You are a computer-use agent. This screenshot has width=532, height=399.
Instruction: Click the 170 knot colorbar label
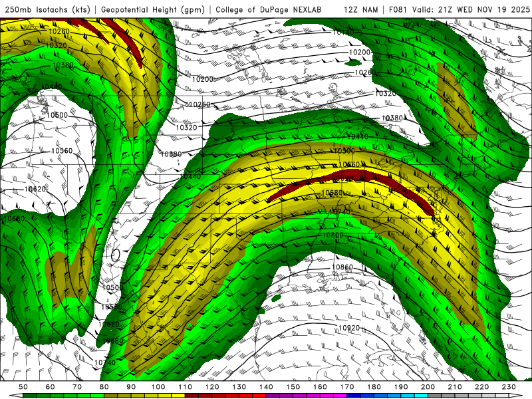click(x=347, y=387)
